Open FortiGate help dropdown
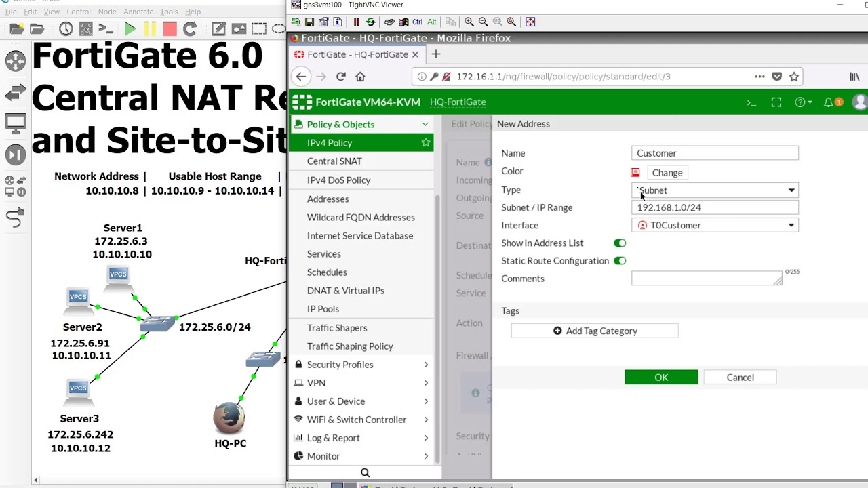868x488 pixels. pos(803,102)
